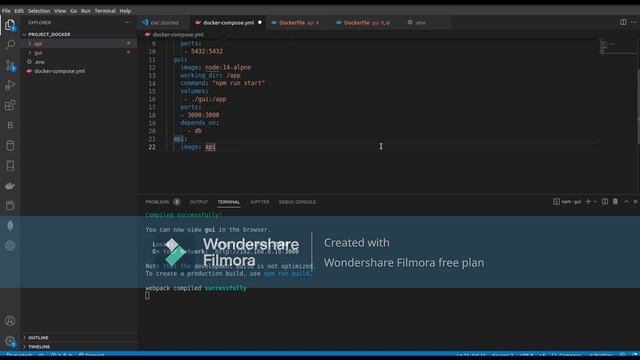
Task: Click unsaved dot on docker-compose.yml tab
Action: (260, 22)
